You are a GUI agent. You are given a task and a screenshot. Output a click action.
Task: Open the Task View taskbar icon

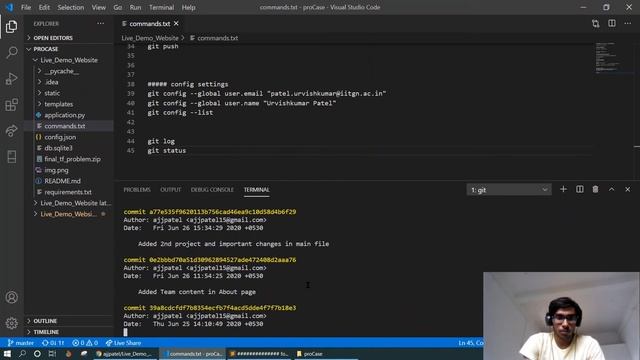coord(52,354)
